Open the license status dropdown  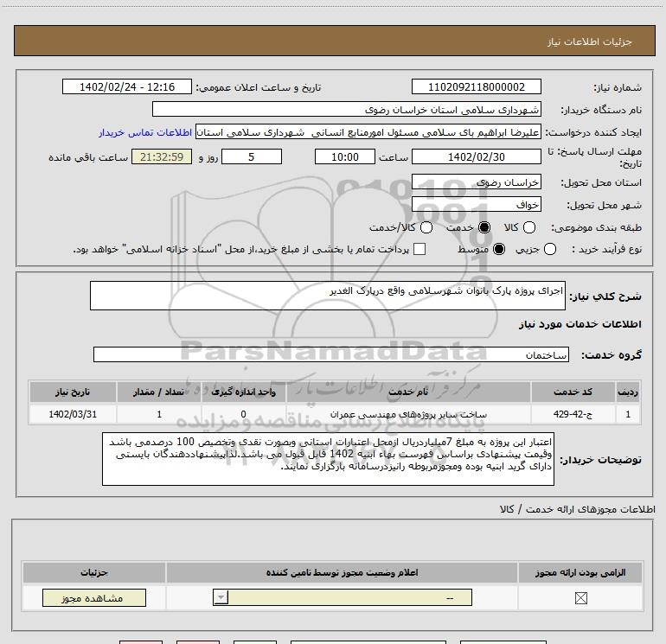(x=343, y=597)
